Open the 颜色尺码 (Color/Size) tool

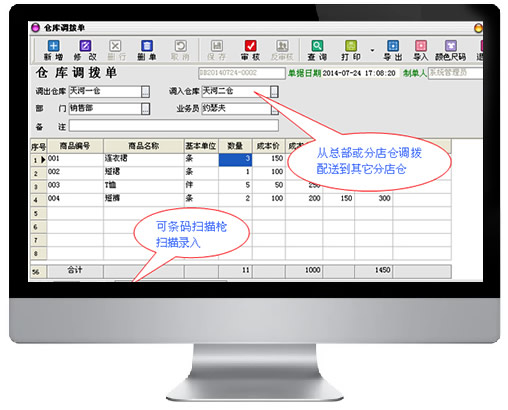pyautogui.click(x=451, y=46)
